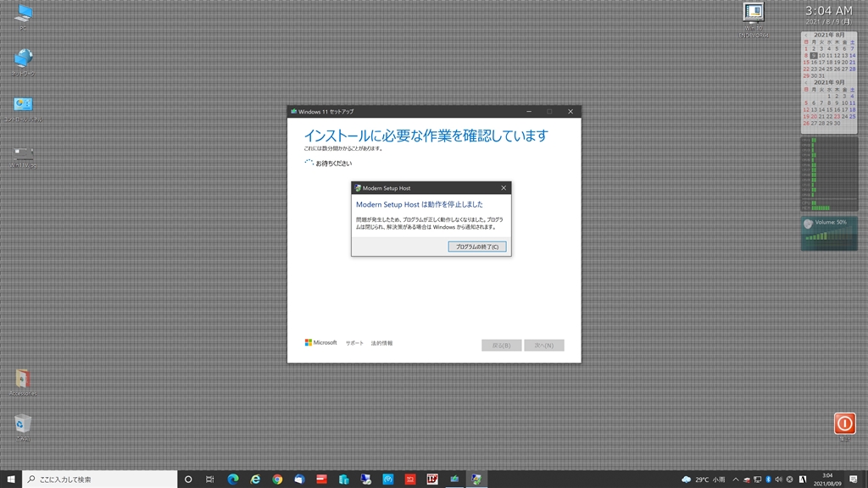Open the network computers icon on taskbar
Screen dimensions: 868x488
point(366,480)
